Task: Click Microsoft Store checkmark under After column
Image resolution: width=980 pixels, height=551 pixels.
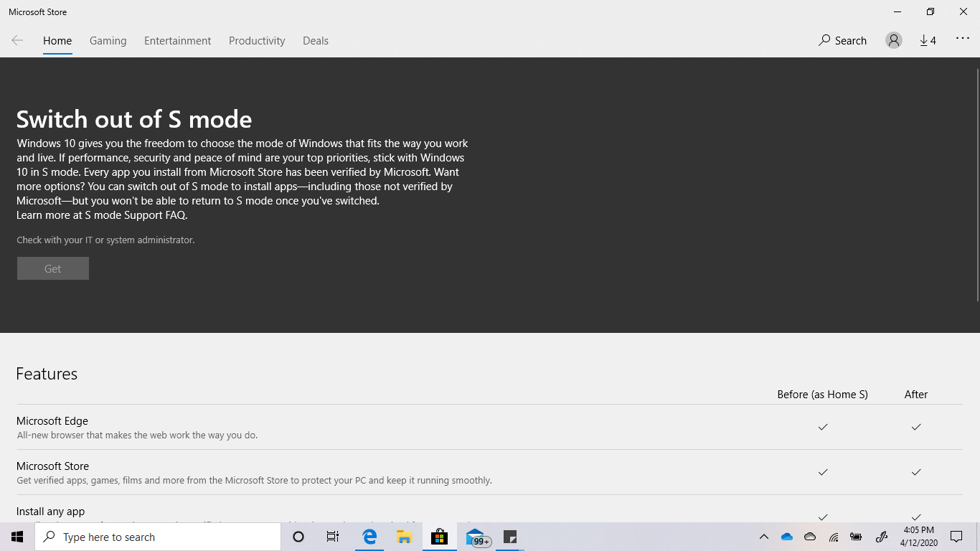Action: (916, 472)
